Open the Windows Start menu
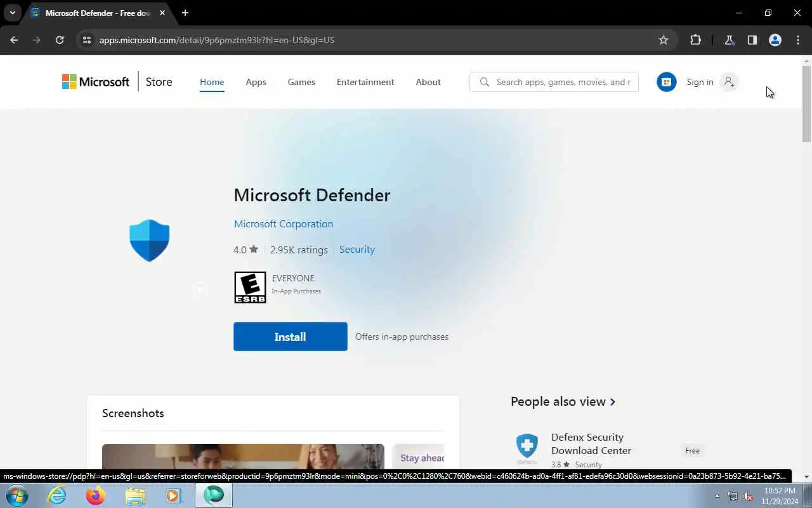The height and width of the screenshot is (508, 812). [x=16, y=495]
